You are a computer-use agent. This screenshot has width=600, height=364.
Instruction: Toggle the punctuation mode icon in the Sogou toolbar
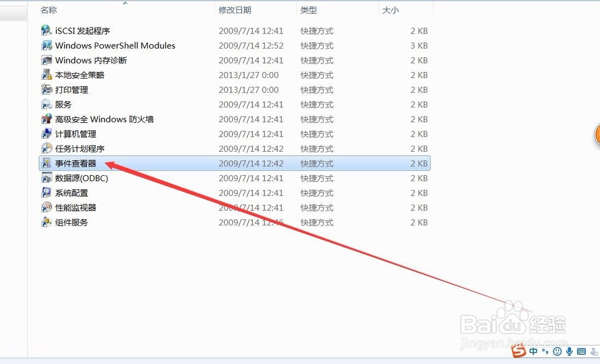[x=545, y=351]
